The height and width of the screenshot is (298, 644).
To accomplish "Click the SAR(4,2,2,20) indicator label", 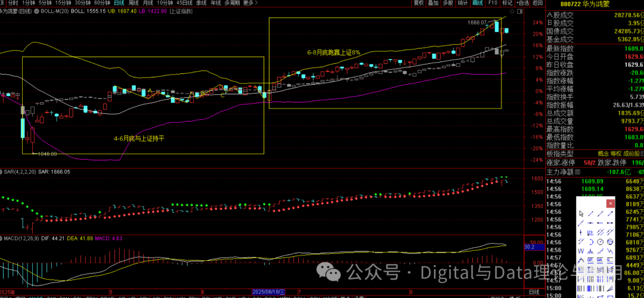I will point(19,172).
